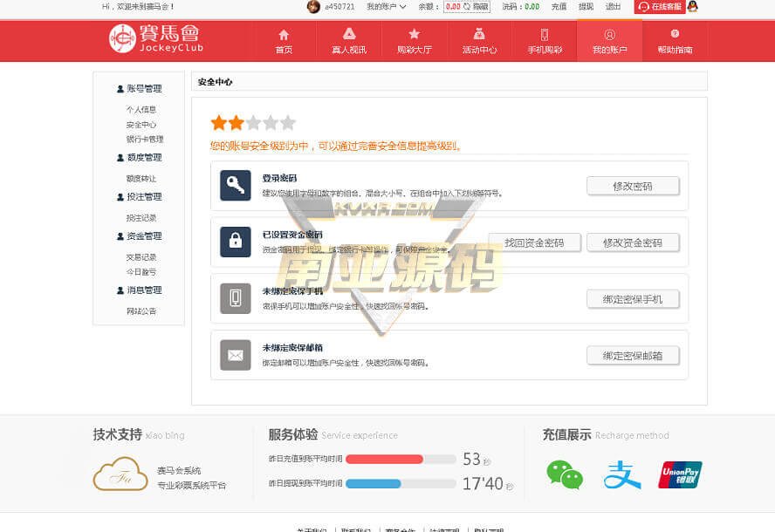Select 我的账户 tab in navigation bar
This screenshot has height=532, width=775.
pyautogui.click(x=609, y=41)
